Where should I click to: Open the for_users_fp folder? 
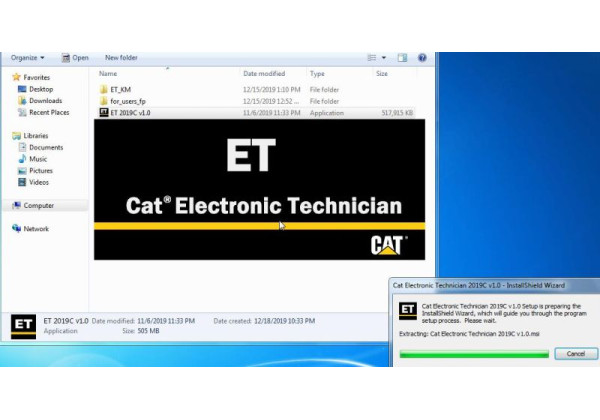pyautogui.click(x=129, y=101)
